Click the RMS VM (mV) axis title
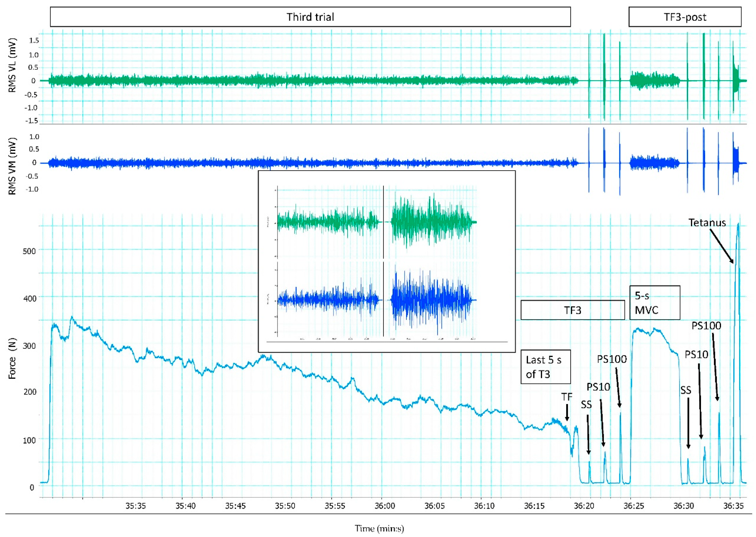The width and height of the screenshot is (756, 537). (12, 166)
